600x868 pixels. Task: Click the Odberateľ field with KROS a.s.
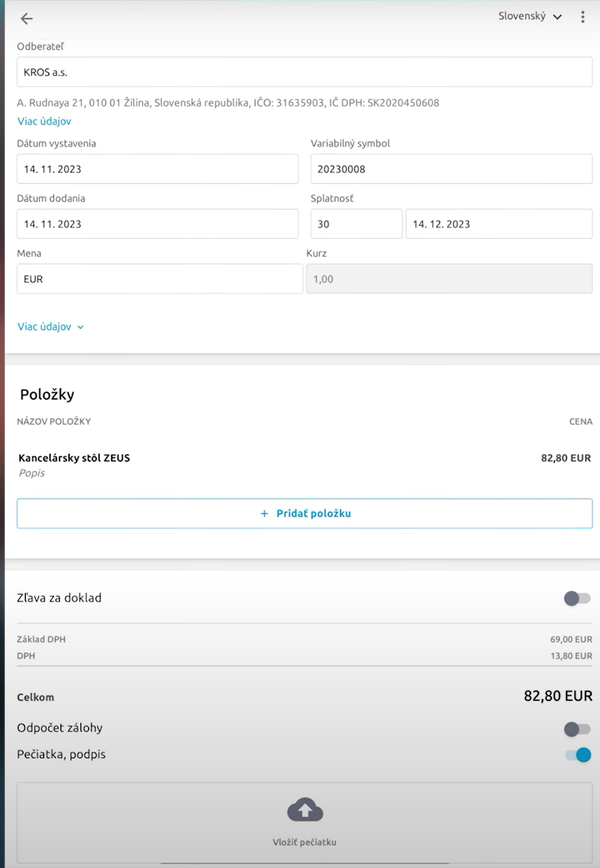tap(304, 72)
